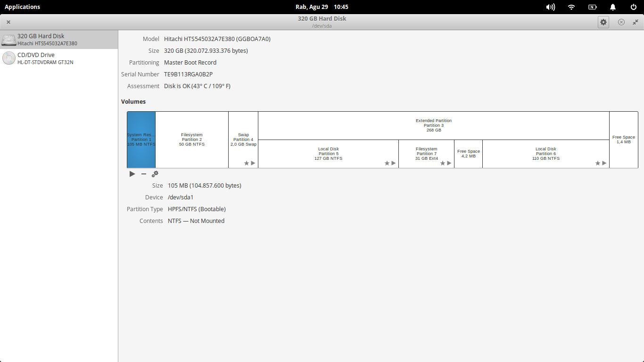Click the disk model Hitachi HTS545032A7E380 value
The width and height of the screenshot is (644, 362).
(217, 39)
